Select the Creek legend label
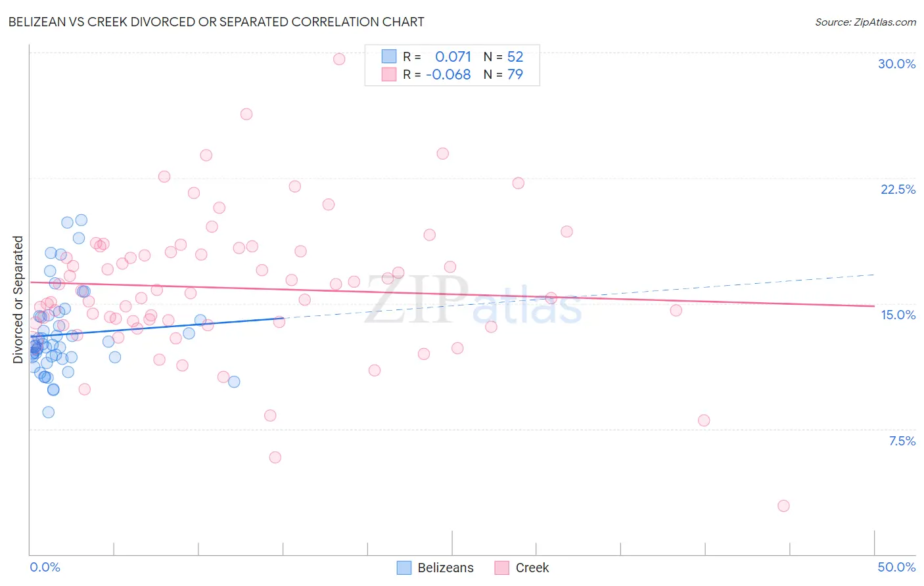 tap(532, 568)
